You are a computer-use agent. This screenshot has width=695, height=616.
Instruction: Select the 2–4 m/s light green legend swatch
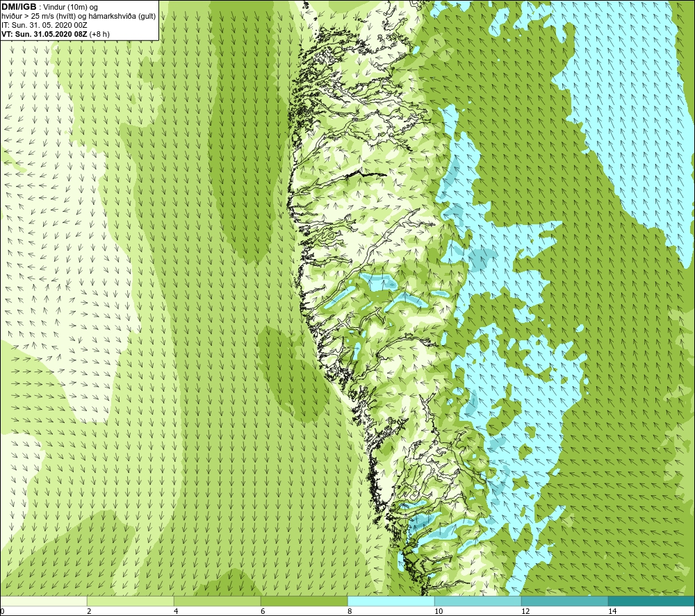click(131, 601)
